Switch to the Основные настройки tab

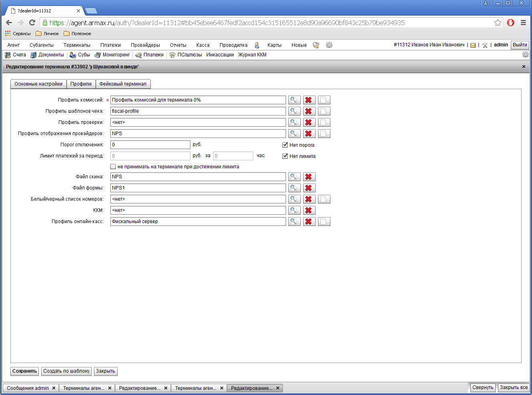coord(38,84)
